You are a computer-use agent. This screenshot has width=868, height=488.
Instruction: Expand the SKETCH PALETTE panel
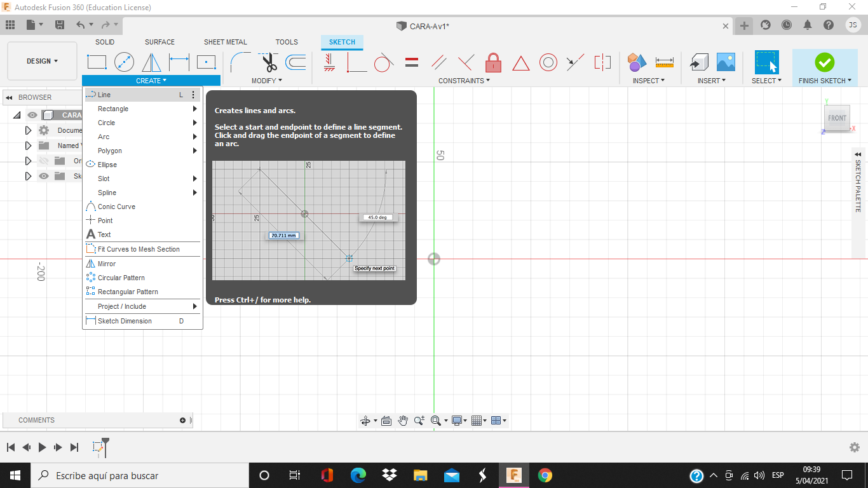pos(858,154)
